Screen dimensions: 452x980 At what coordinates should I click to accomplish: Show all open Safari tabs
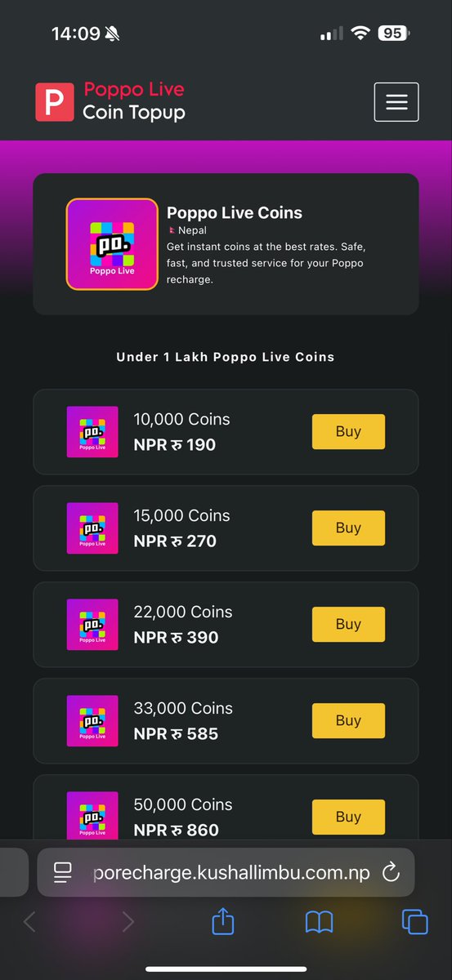pyautogui.click(x=415, y=922)
